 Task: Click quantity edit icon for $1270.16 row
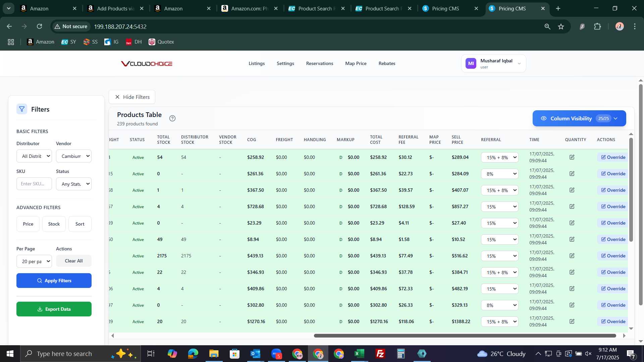[x=572, y=321]
